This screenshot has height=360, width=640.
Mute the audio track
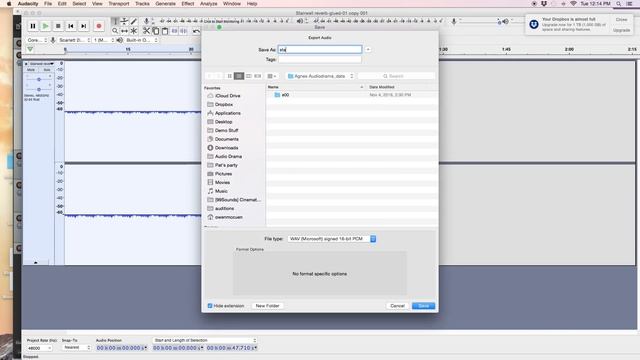(31, 70)
